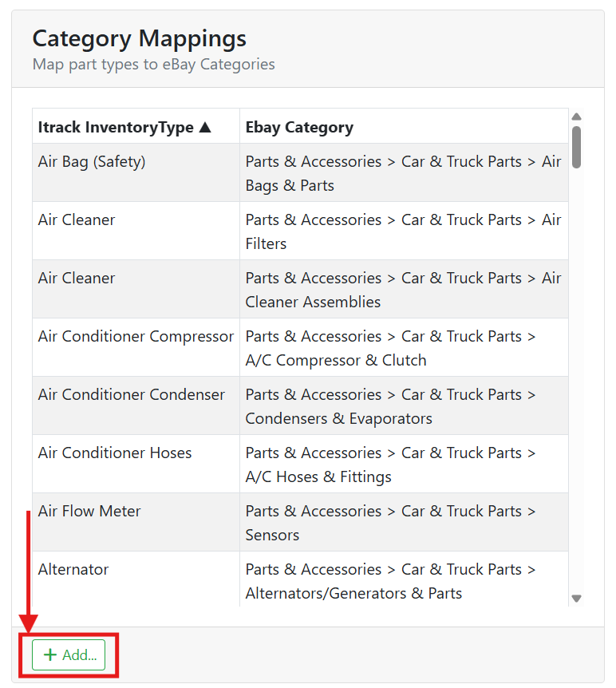Select the Air Flow Meter cell
The width and height of the screenshot is (616, 688).
[136, 522]
